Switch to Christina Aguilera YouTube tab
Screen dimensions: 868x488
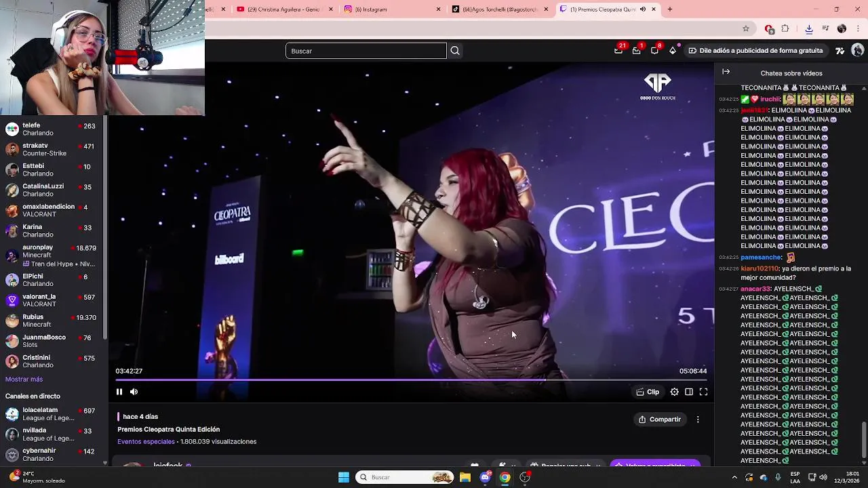pos(284,9)
